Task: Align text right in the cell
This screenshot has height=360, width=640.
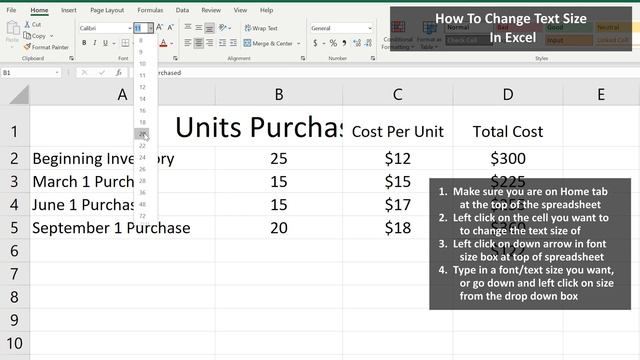Action: 209,42
